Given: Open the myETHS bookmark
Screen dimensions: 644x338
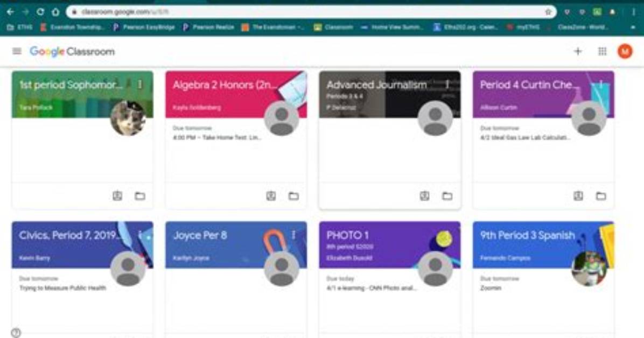Looking at the screenshot, I should [522, 27].
